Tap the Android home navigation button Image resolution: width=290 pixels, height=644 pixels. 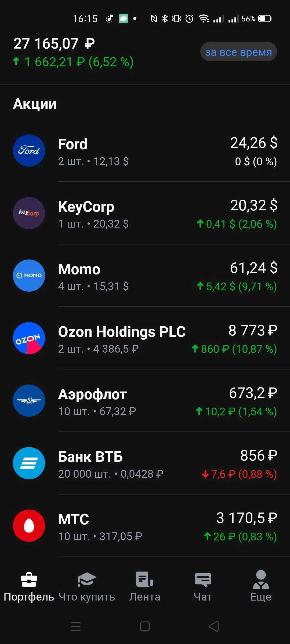point(145,627)
